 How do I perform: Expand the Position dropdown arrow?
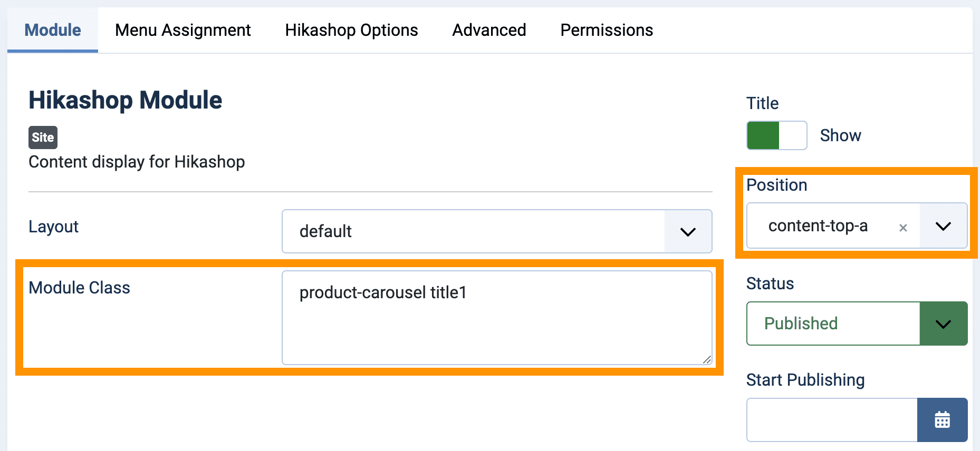[x=943, y=226]
